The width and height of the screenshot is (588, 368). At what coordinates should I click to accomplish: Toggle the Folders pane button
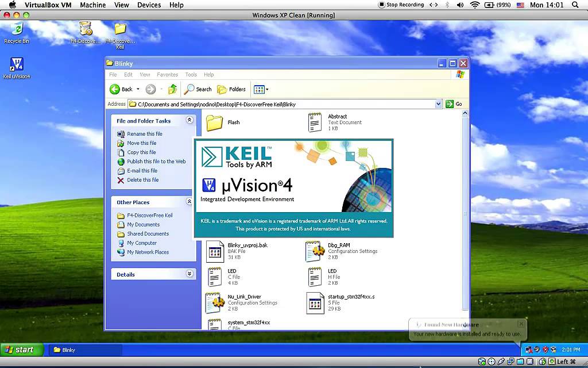point(231,89)
